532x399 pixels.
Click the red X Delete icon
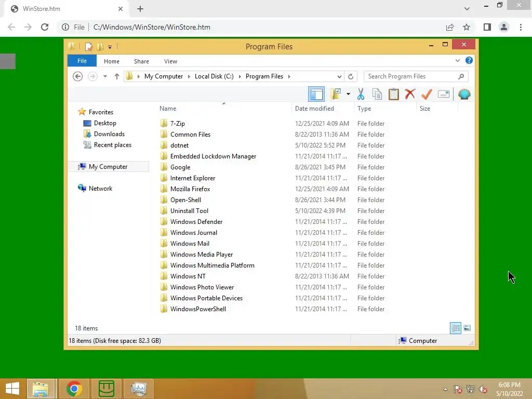[410, 94]
